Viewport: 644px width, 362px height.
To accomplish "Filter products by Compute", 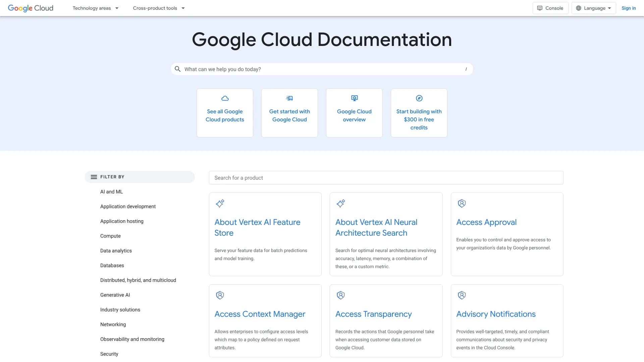I will coord(110,236).
